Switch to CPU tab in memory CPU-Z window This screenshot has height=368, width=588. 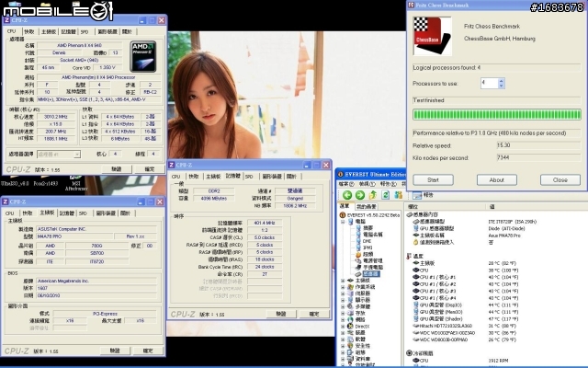point(175,177)
